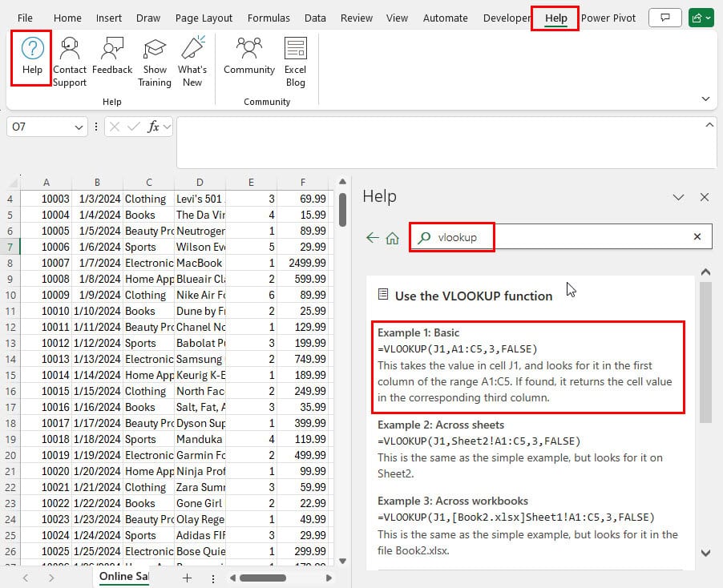Screen dimensions: 723x588
Task: Switch to the Insert tab
Action: coord(109,18)
